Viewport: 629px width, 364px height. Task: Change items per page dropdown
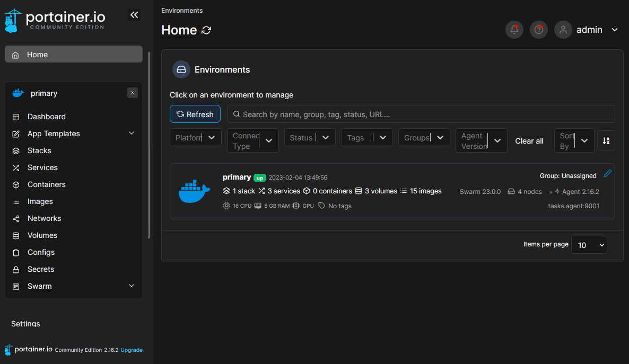[589, 245]
